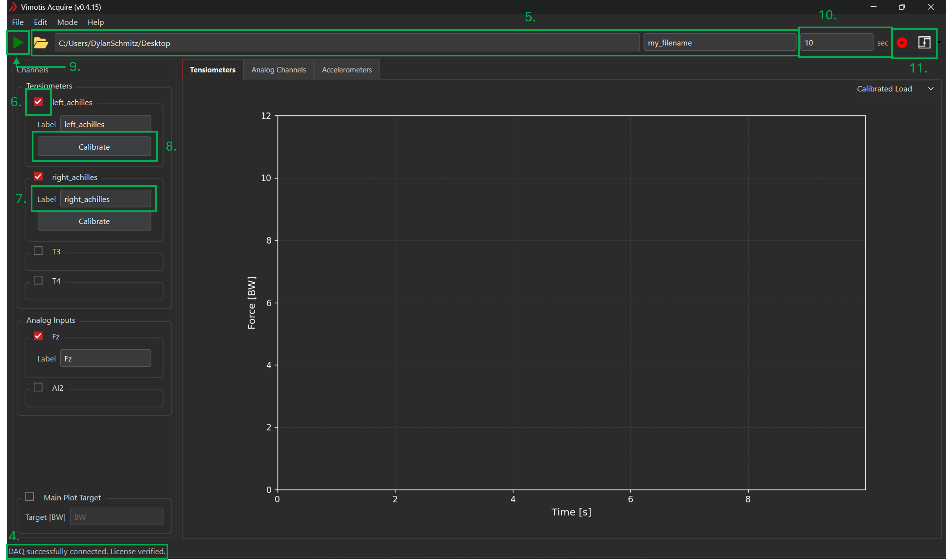Open the Edit menu
Viewport: 946px width, 560px height.
40,22
